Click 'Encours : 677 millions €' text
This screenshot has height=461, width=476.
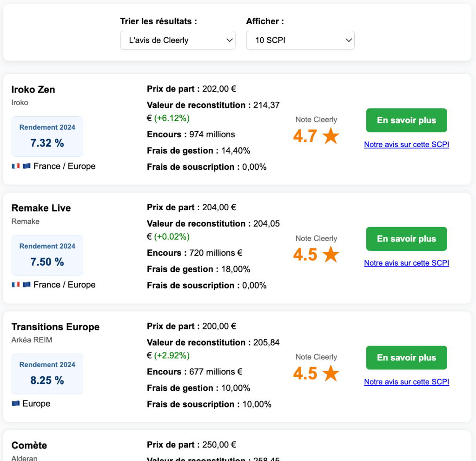(195, 372)
